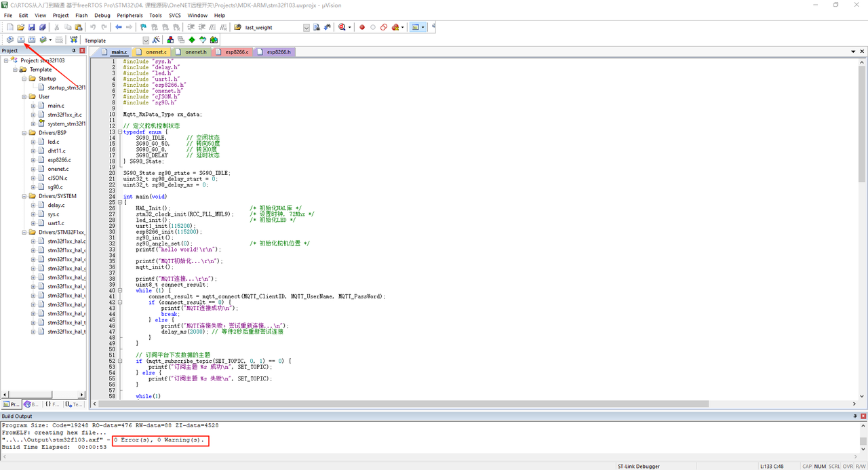
Task: Open the SVCS menu
Action: [x=175, y=15]
